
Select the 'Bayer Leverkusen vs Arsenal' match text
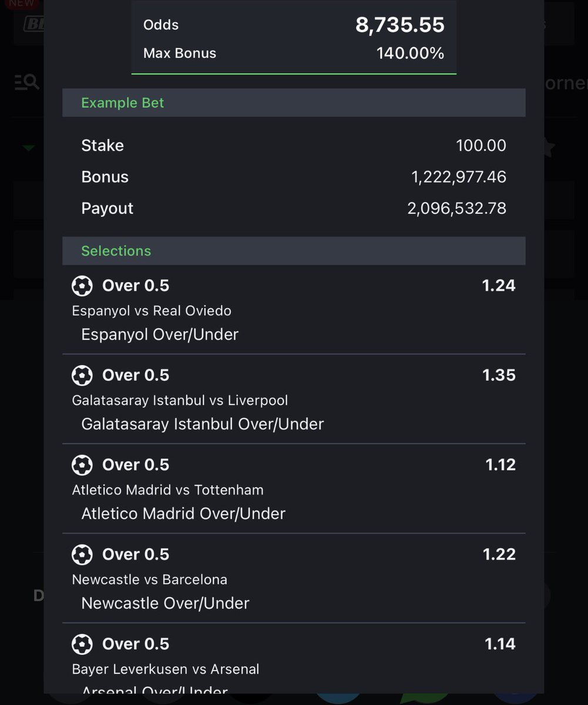pos(165,669)
